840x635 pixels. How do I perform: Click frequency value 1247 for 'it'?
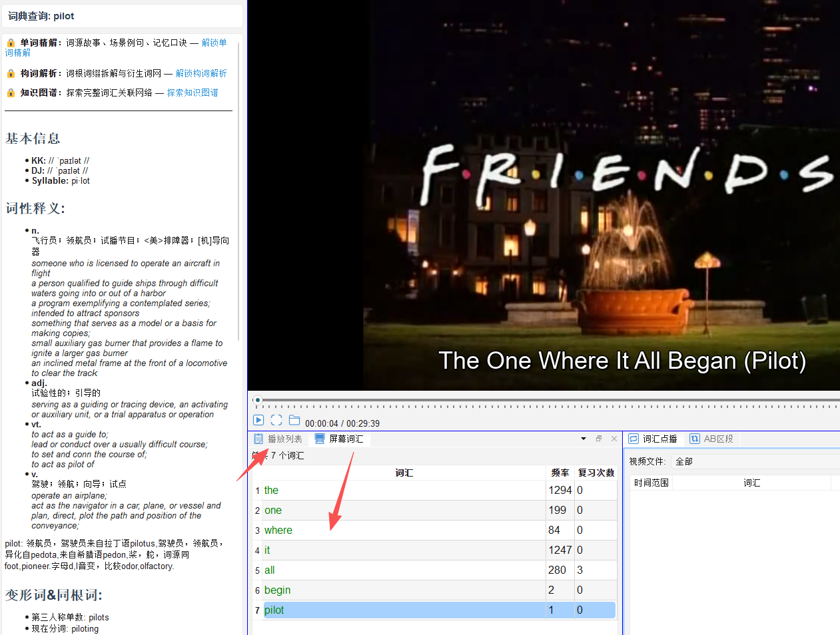tap(560, 550)
